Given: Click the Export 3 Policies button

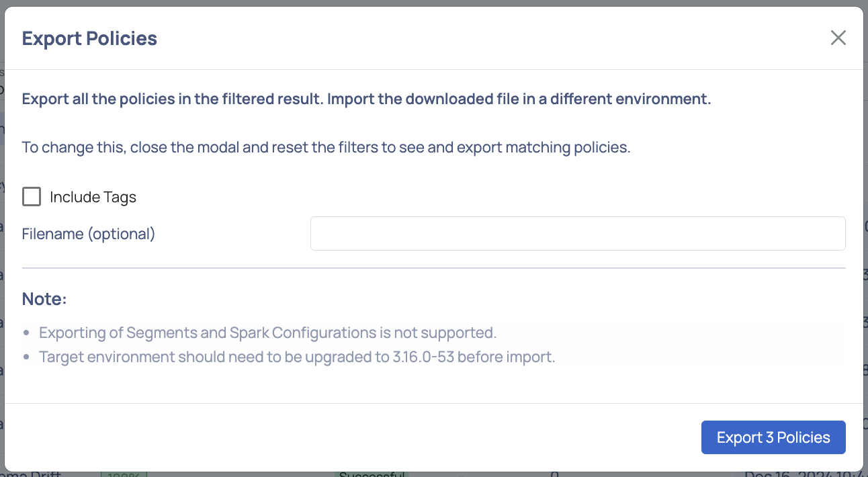Looking at the screenshot, I should pos(773,437).
